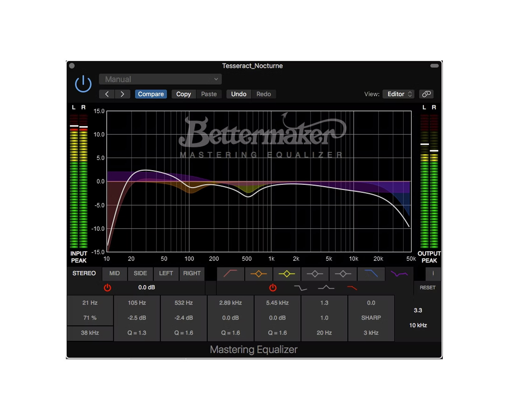This screenshot has width=509, height=420.
Task: Click the info 'i' button
Action: click(x=433, y=274)
